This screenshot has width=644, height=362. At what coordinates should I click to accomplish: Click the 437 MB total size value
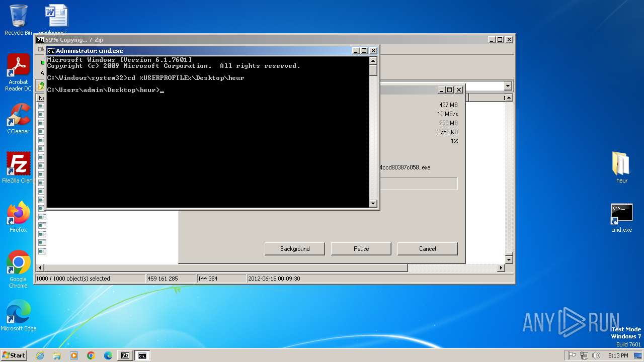pos(448,105)
